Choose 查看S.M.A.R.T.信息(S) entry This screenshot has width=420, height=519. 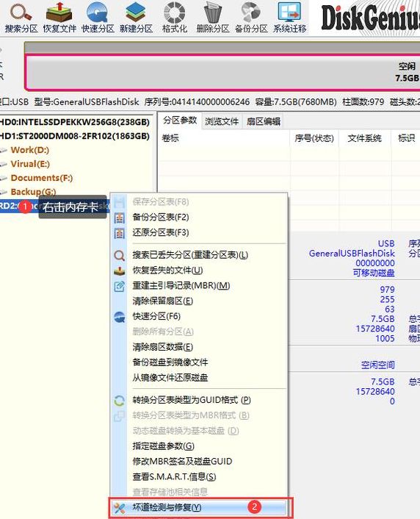point(198,476)
